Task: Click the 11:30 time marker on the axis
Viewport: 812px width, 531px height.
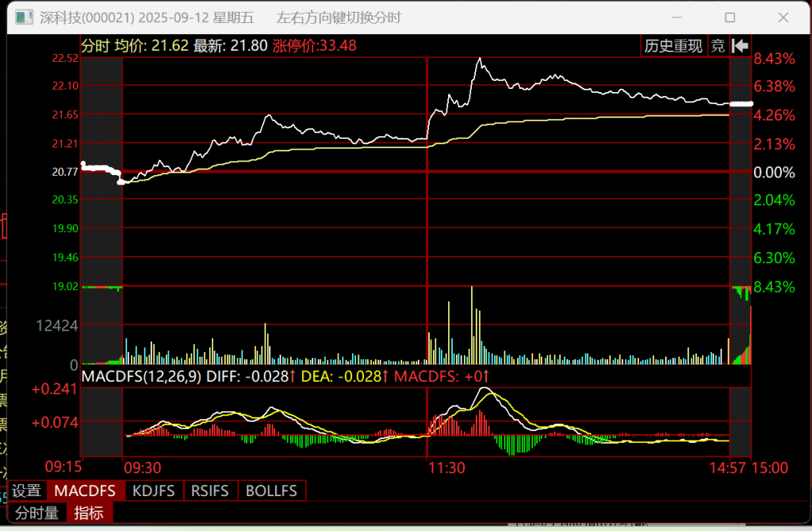Action: tap(446, 468)
